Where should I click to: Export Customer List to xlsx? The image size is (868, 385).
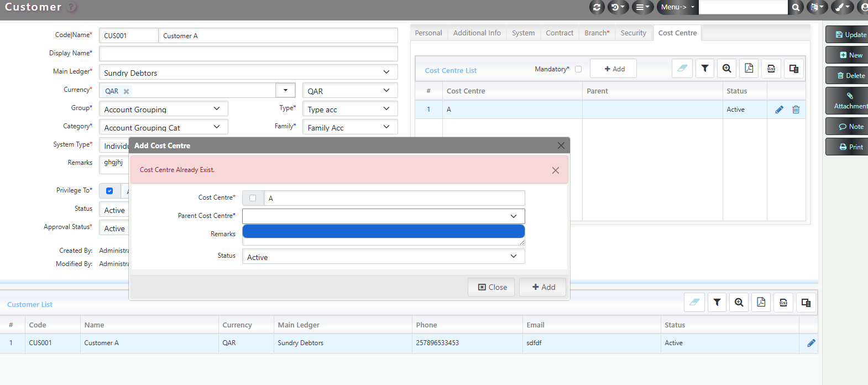click(x=783, y=302)
